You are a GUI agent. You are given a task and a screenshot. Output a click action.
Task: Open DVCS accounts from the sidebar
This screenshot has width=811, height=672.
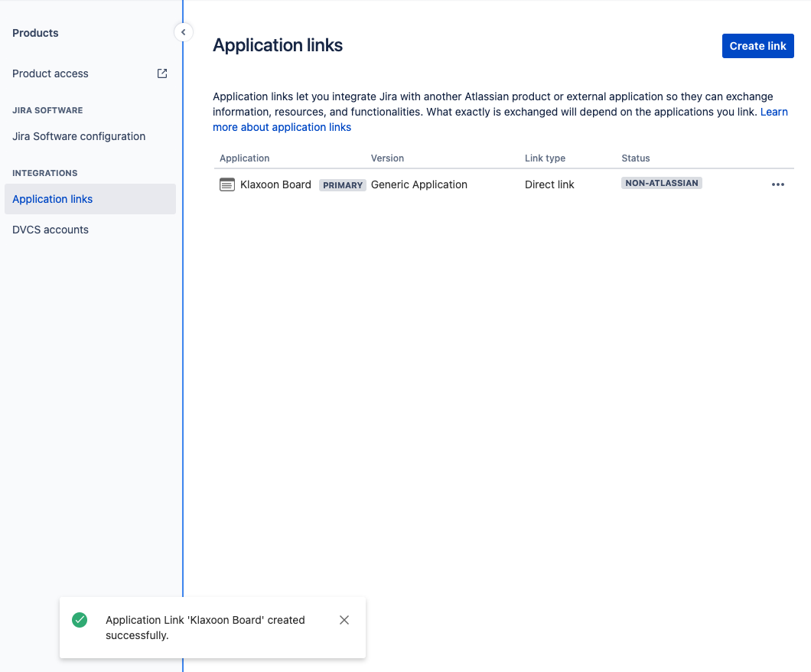point(50,229)
